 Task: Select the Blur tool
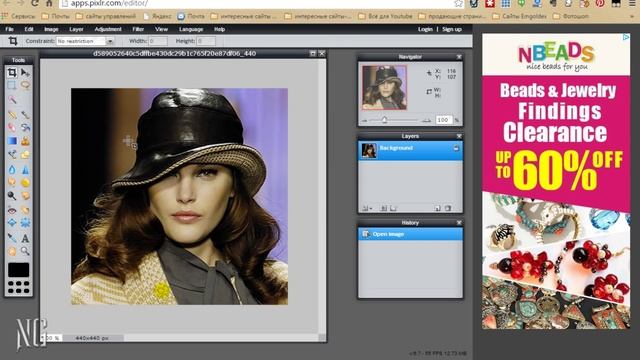pos(12,169)
